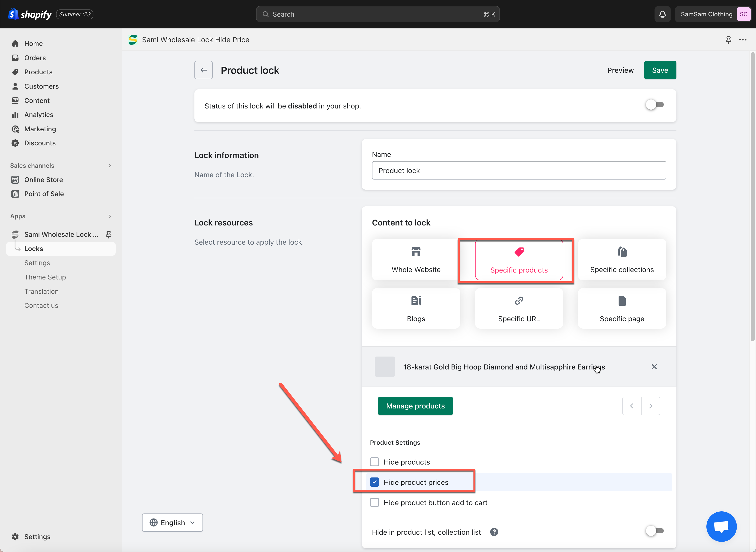The image size is (756, 552).
Task: Click the pin icon in app header
Action: pos(729,40)
